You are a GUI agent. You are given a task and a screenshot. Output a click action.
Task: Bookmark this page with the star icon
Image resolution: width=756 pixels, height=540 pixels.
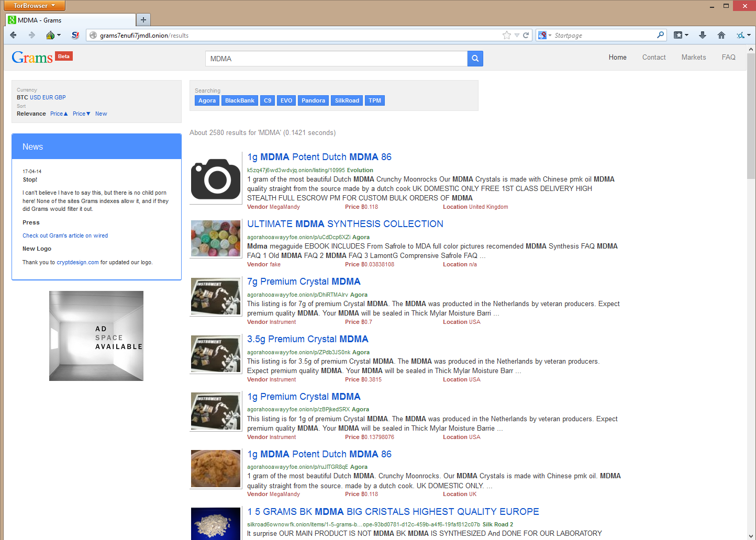[x=506, y=35]
